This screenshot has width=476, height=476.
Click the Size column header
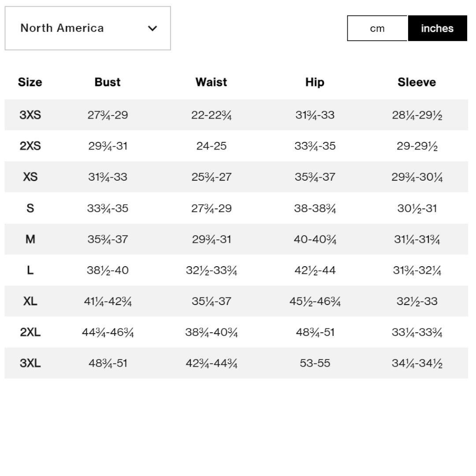30,82
